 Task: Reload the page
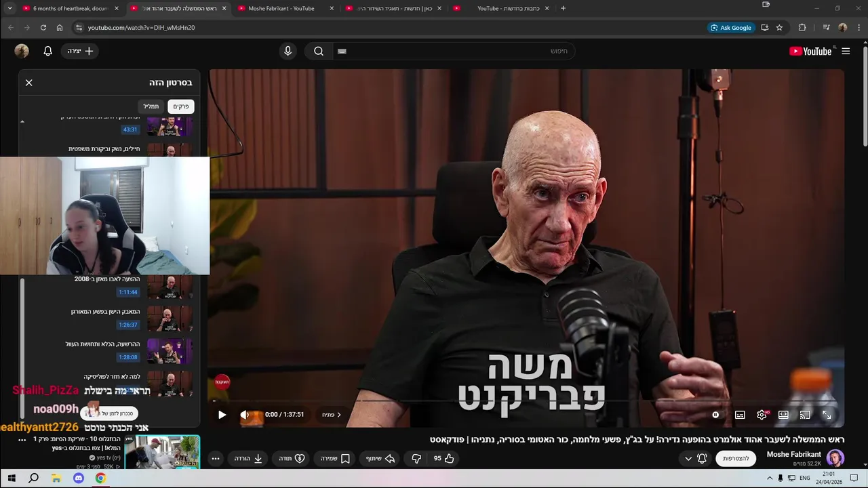(43, 27)
